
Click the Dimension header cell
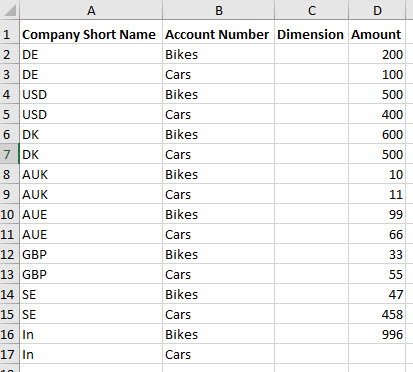(x=311, y=34)
